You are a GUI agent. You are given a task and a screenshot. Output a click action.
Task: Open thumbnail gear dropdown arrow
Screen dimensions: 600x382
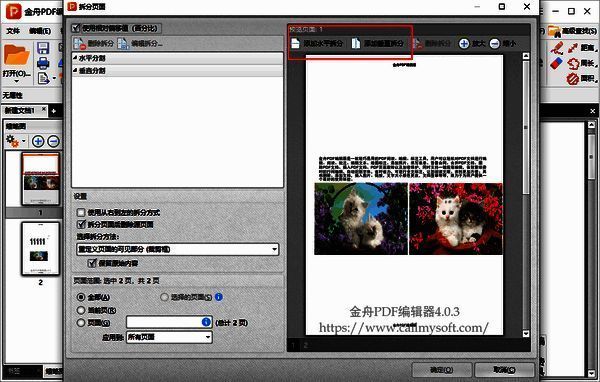24,141
